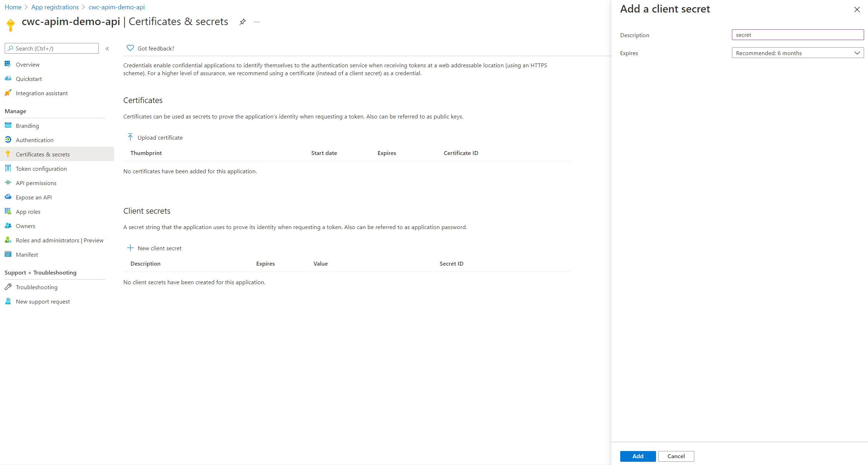Click the New client secret expander
The width and height of the screenshot is (868, 465).
[154, 248]
